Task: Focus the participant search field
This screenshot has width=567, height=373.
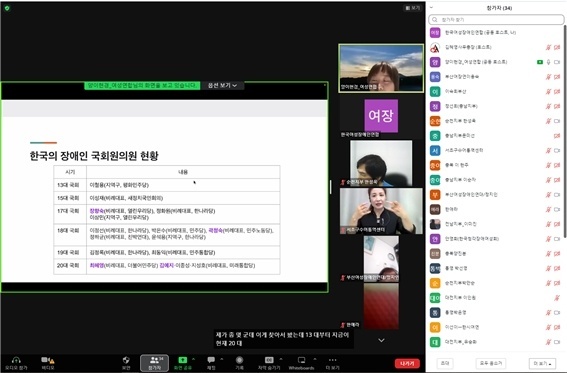Action: [x=496, y=20]
